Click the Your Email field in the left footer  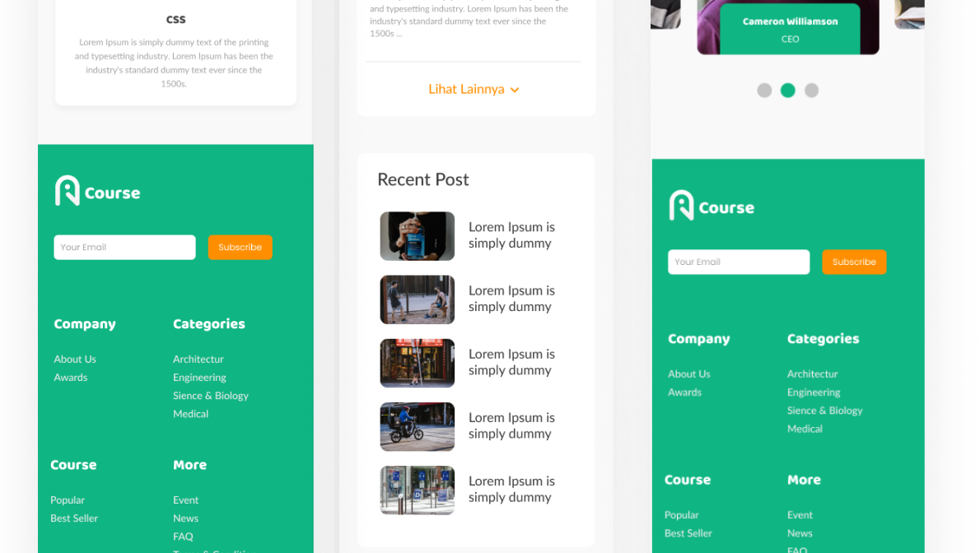point(124,247)
